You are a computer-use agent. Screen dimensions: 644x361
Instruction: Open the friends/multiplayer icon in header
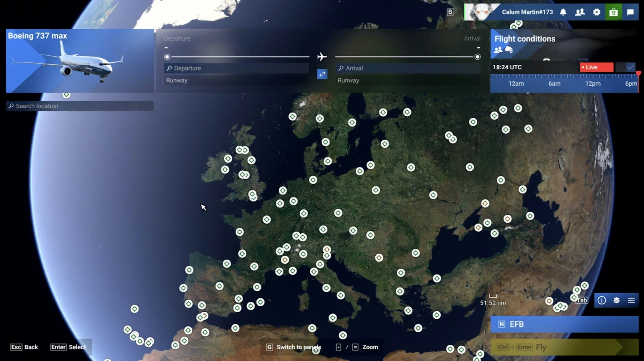point(580,12)
